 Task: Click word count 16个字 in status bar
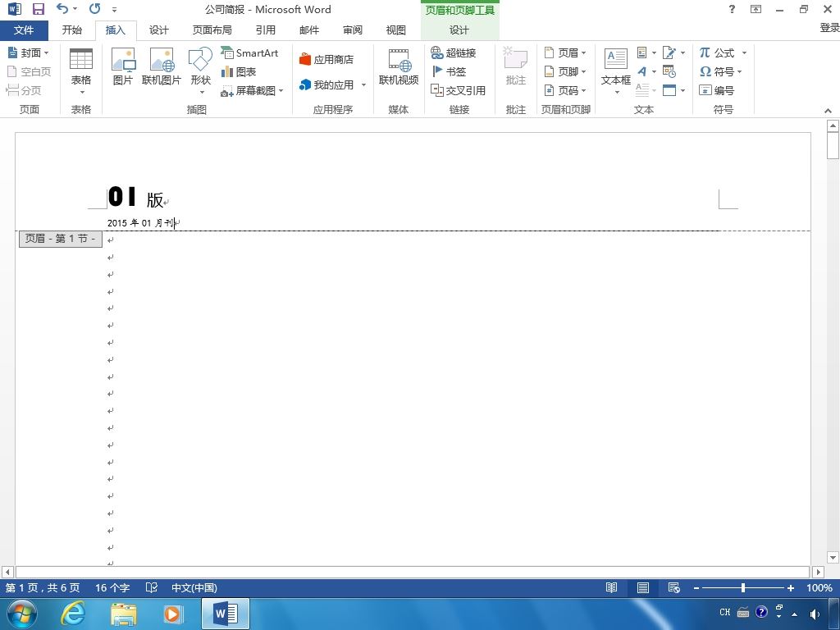coord(112,587)
